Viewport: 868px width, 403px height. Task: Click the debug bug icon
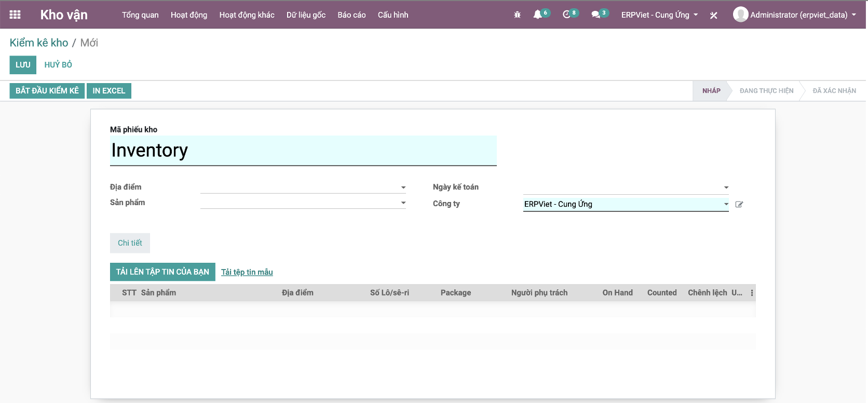517,15
